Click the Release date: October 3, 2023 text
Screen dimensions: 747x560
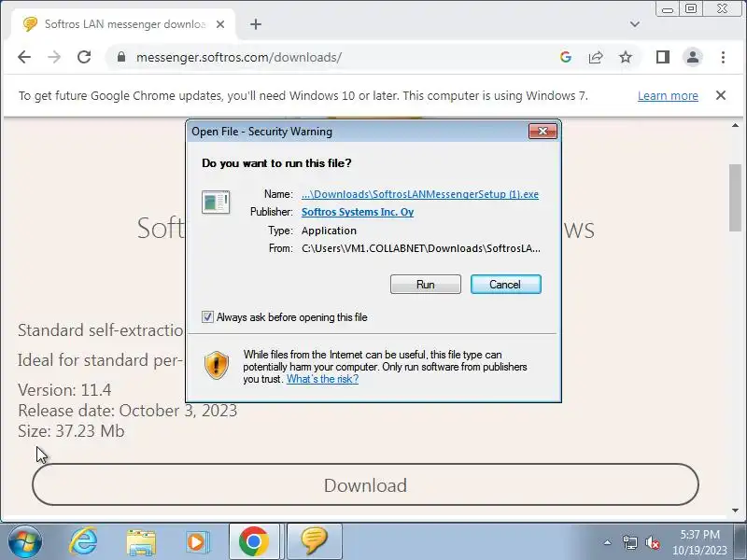coord(128,411)
